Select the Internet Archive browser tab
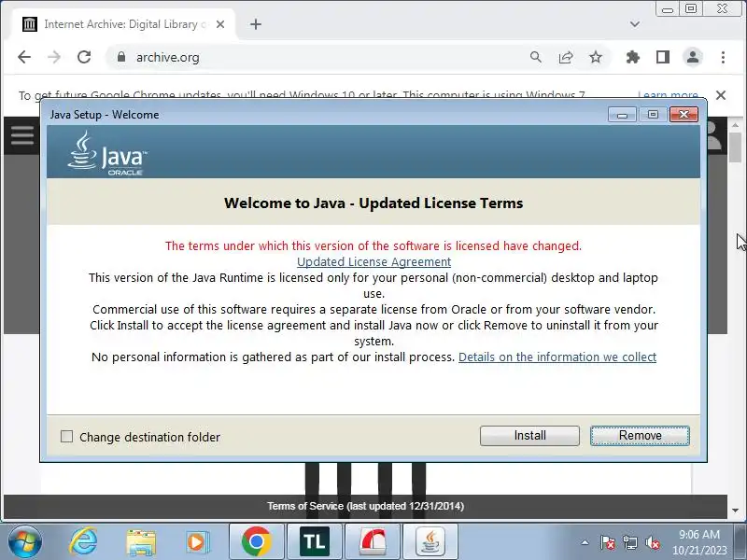 click(124, 24)
